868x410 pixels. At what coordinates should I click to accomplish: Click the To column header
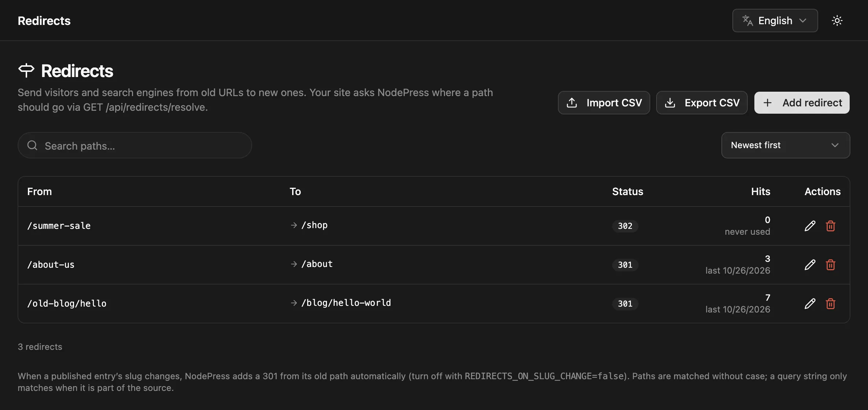click(x=295, y=191)
